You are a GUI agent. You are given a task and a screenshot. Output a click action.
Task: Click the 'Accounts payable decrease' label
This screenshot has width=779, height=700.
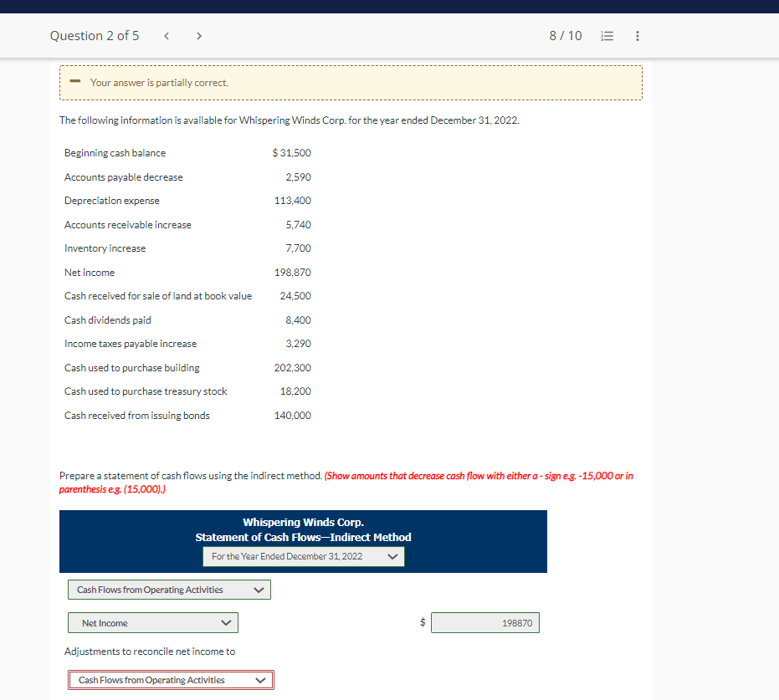click(x=123, y=177)
